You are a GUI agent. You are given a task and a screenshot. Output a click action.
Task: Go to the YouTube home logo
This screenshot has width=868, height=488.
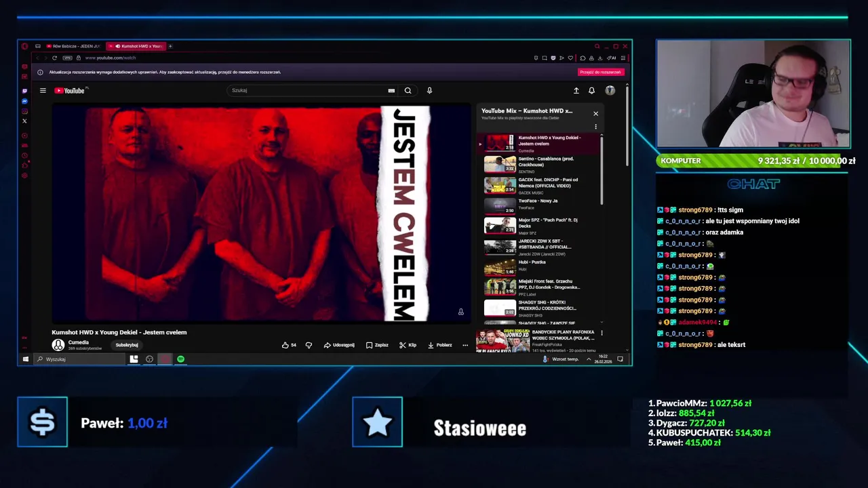pyautogui.click(x=69, y=90)
